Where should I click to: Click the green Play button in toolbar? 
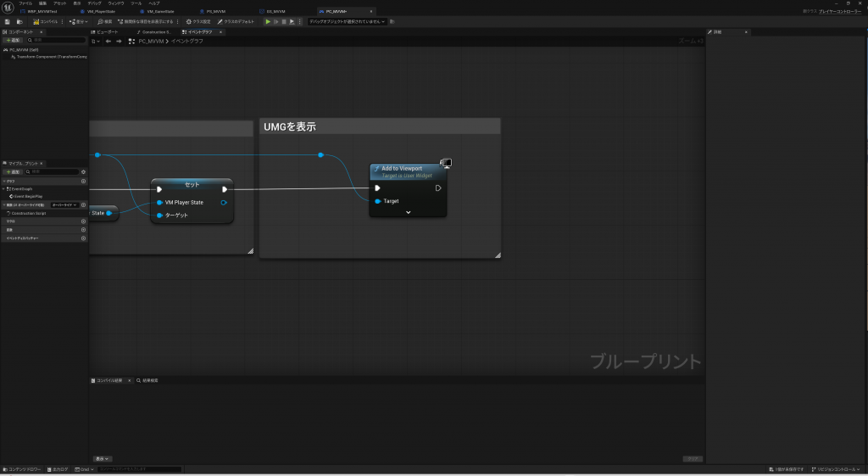268,21
